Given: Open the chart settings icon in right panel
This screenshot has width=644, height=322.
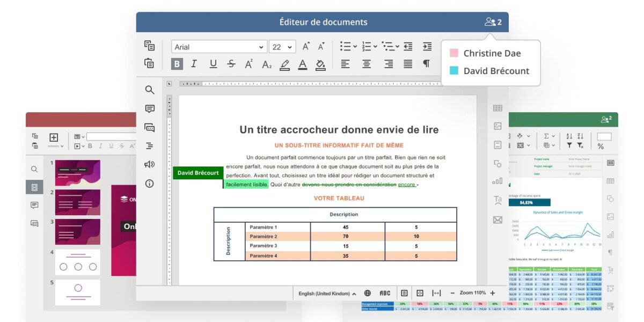Looking at the screenshot, I should pos(497,181).
